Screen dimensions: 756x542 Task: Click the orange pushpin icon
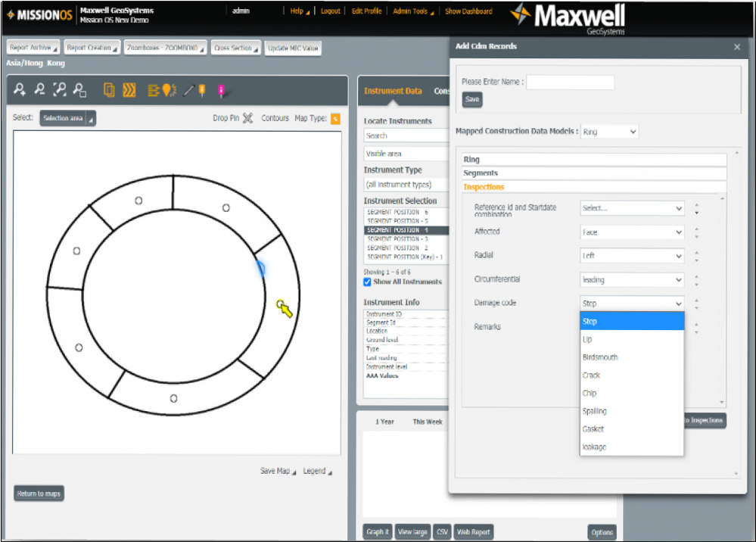coord(202,90)
